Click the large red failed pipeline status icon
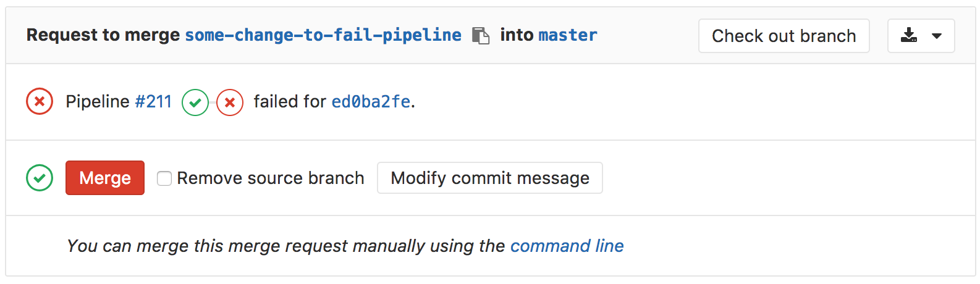 [x=40, y=101]
